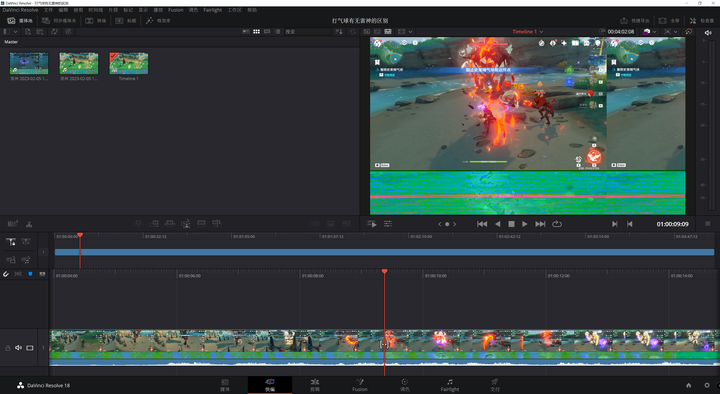The width and height of the screenshot is (720, 394).
Task: Select the first video clip thumbnail
Action: coord(29,63)
